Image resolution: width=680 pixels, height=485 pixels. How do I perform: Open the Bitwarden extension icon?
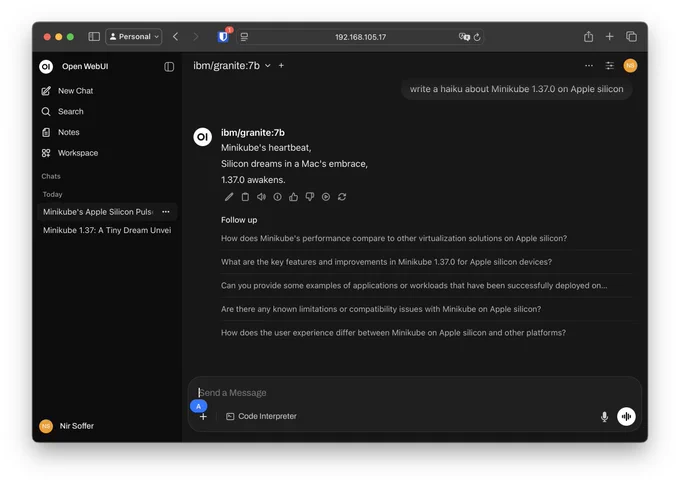223,36
